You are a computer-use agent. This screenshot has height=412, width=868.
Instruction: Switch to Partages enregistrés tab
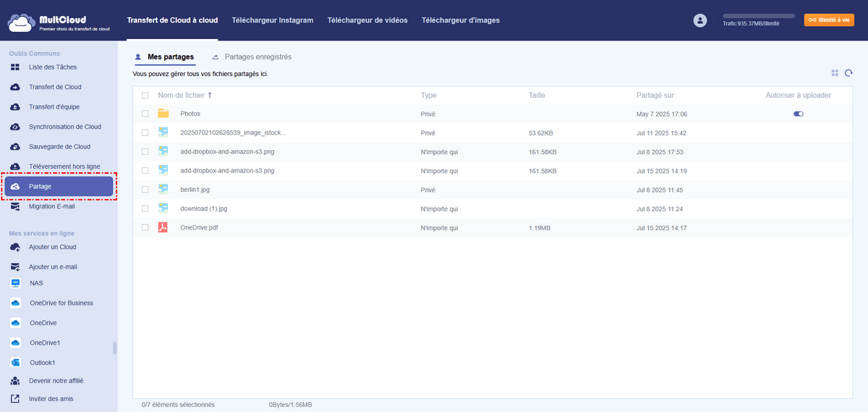point(258,56)
